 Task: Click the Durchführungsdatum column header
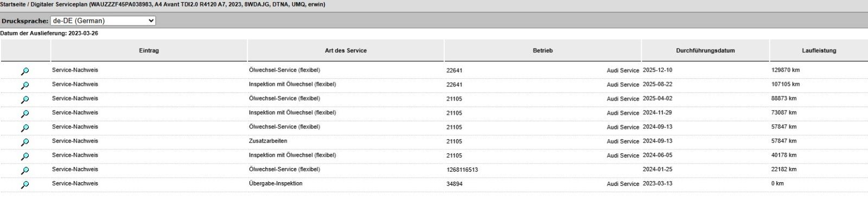tap(705, 51)
